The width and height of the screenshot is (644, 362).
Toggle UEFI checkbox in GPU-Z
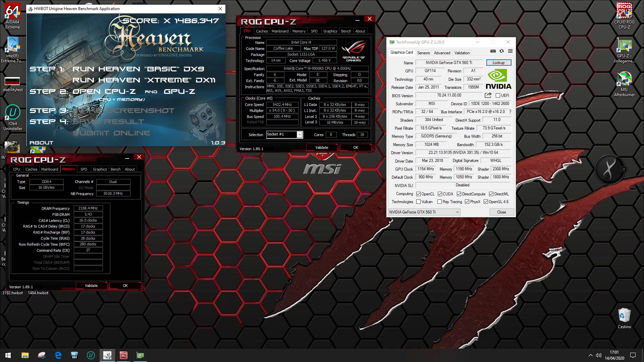(x=498, y=96)
